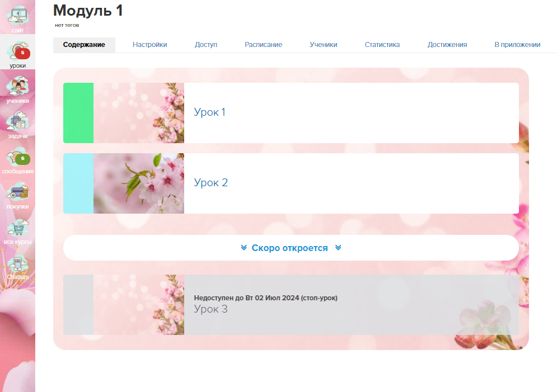Click the cherry blossom thumbnail of Урок 2
This screenshot has height=392, width=557.
tap(138, 183)
